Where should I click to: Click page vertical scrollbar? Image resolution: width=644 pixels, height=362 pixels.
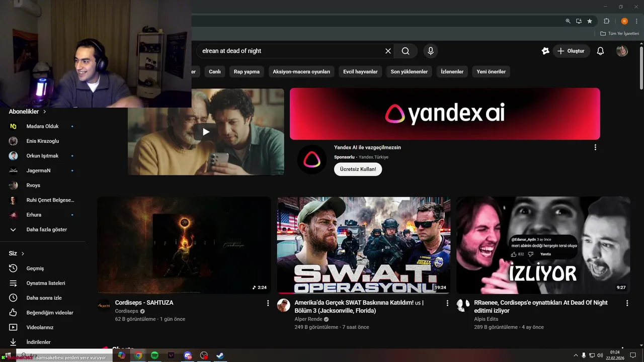pyautogui.click(x=641, y=68)
